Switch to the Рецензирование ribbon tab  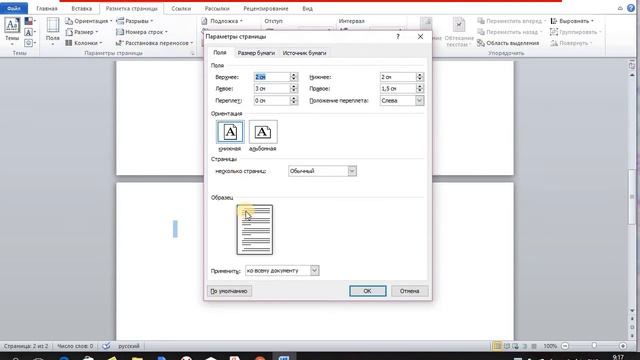click(x=265, y=8)
